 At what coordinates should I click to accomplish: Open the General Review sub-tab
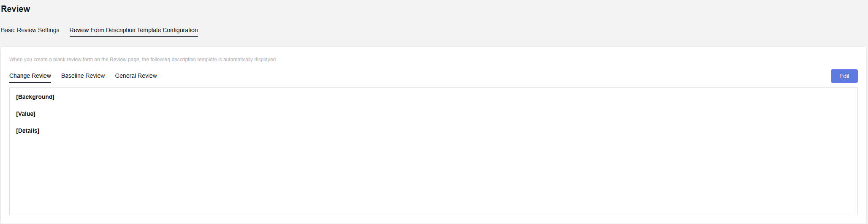(136, 76)
